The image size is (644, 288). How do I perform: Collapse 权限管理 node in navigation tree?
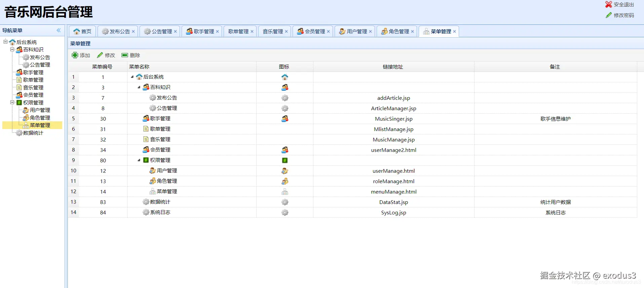click(x=12, y=102)
